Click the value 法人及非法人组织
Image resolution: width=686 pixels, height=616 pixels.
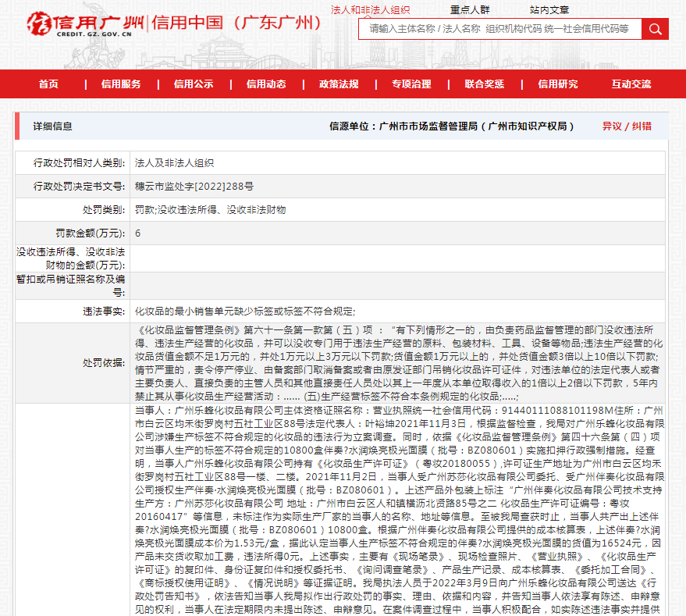[174, 163]
